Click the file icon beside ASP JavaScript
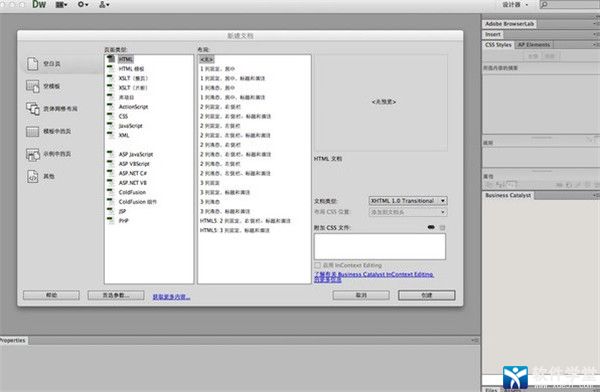The width and height of the screenshot is (600, 392). [111, 154]
